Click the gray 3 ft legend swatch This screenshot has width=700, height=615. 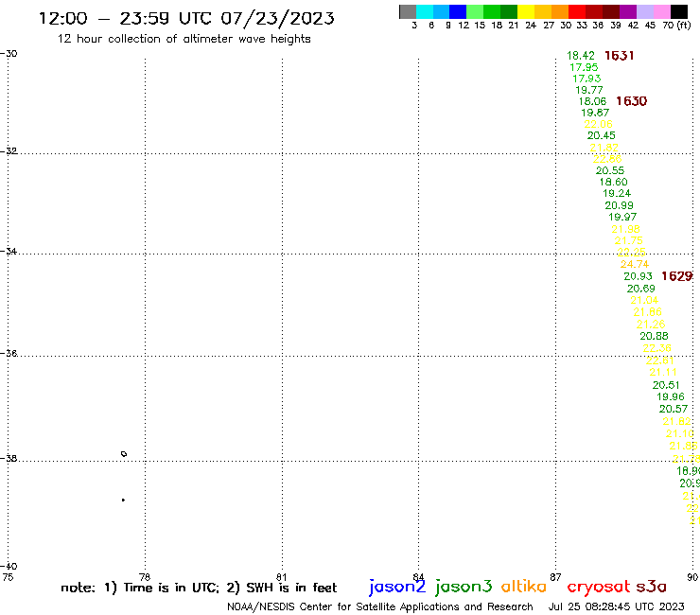[x=408, y=11]
